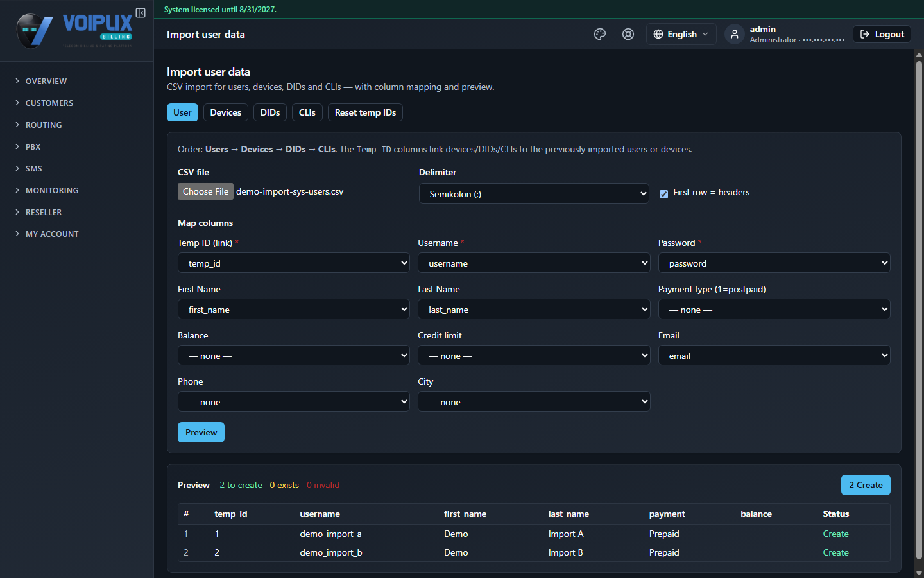The height and width of the screenshot is (578, 924).
Task: Open the Delimiter Semikolon dropdown
Action: [534, 193]
